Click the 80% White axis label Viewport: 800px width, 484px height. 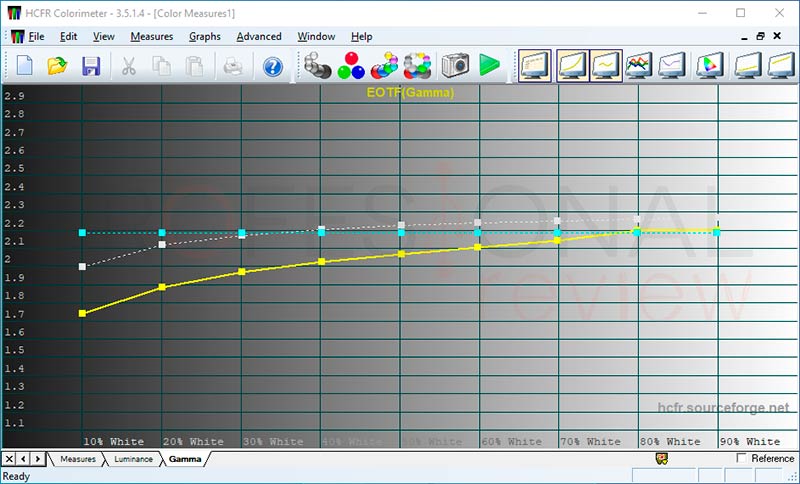670,442
